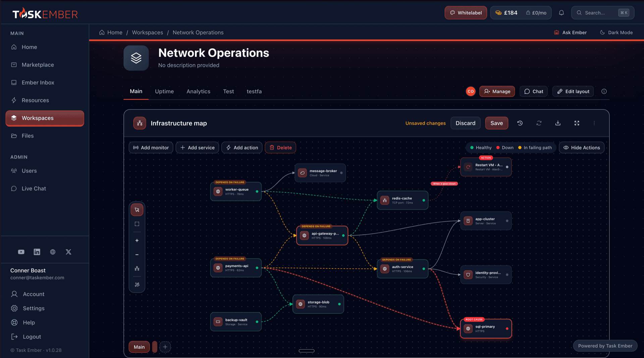Click Add service button
This screenshot has width=644, height=358.
[197, 147]
